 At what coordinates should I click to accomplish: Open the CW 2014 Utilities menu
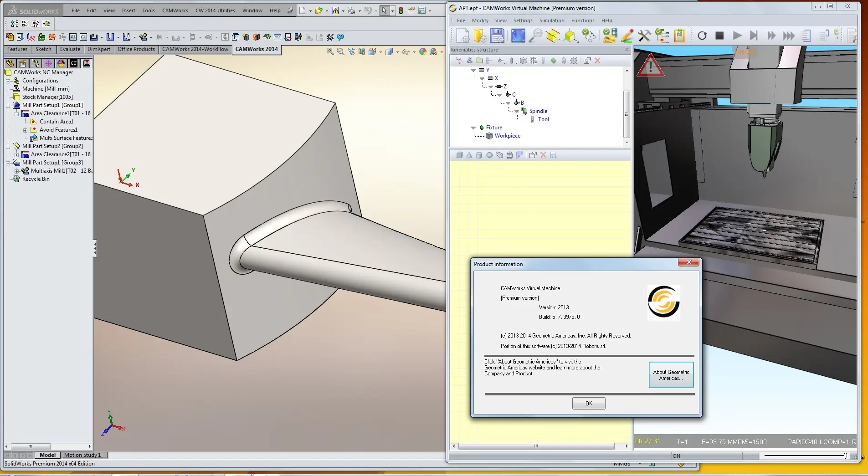pyautogui.click(x=215, y=10)
